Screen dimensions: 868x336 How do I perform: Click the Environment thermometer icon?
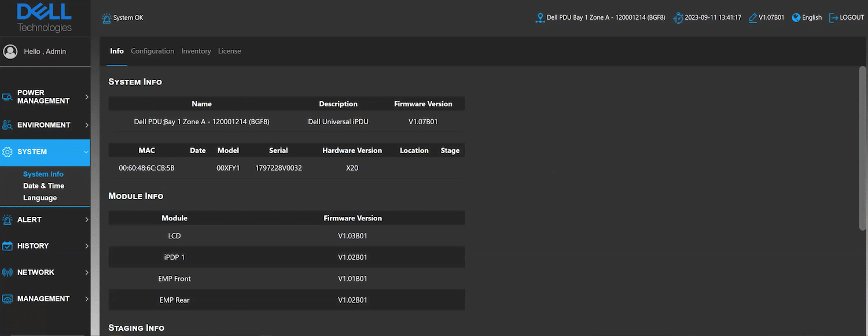click(x=7, y=125)
